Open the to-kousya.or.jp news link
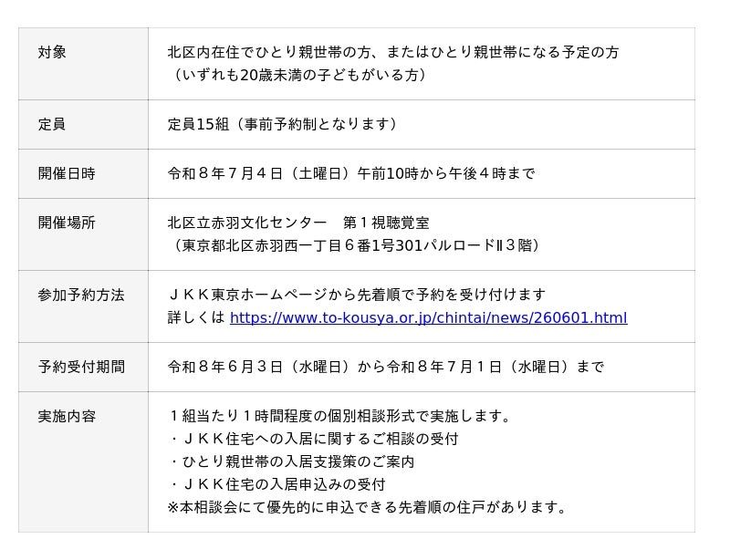This screenshot has width=730, height=560. 428,317
